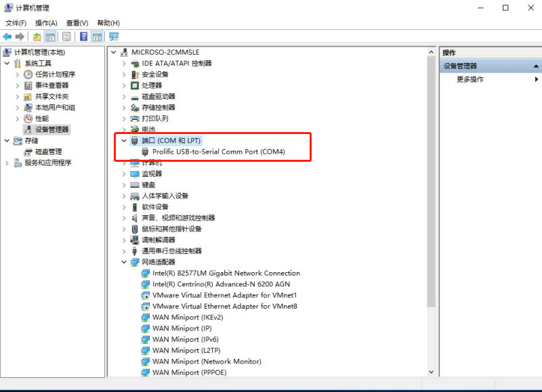Select WAN Miniport (IKEv2)
Screen dimensions: 542x392
coord(188,318)
